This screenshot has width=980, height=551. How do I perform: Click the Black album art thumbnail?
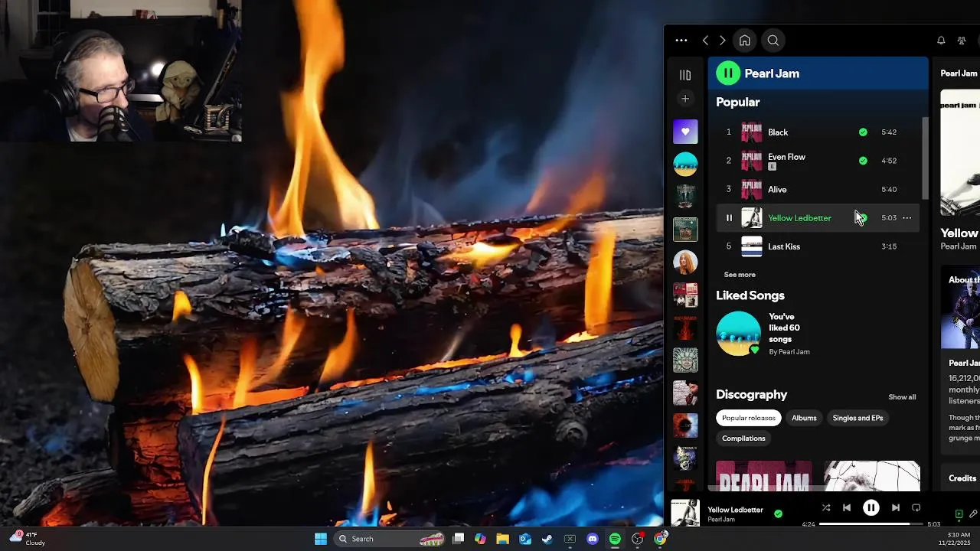coord(752,132)
